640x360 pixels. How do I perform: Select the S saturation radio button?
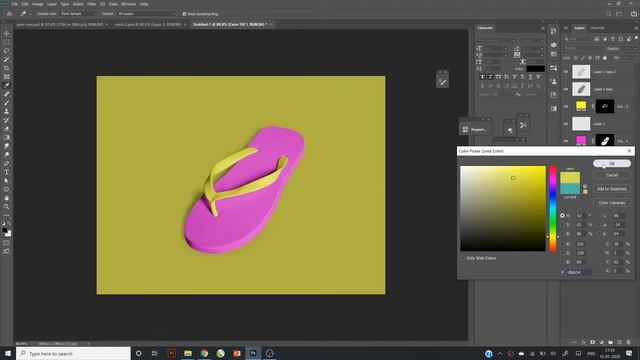[562, 225]
